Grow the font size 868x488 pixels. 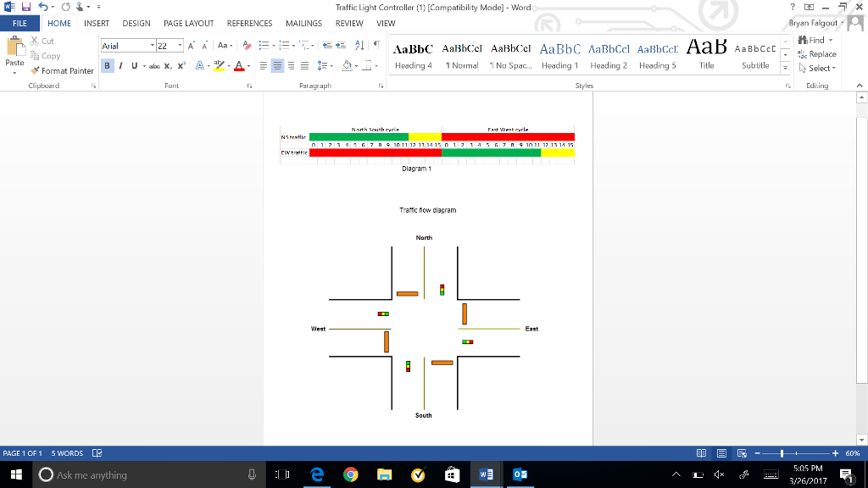click(x=191, y=46)
